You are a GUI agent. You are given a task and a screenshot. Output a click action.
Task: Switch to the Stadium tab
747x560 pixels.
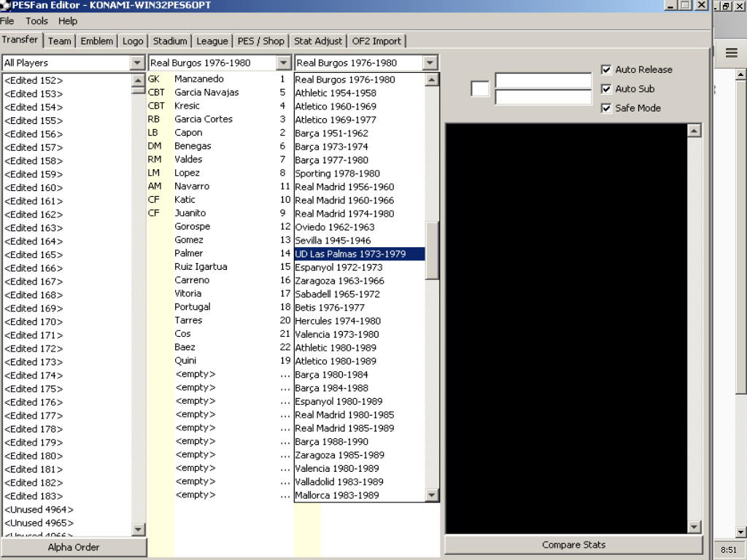(170, 41)
